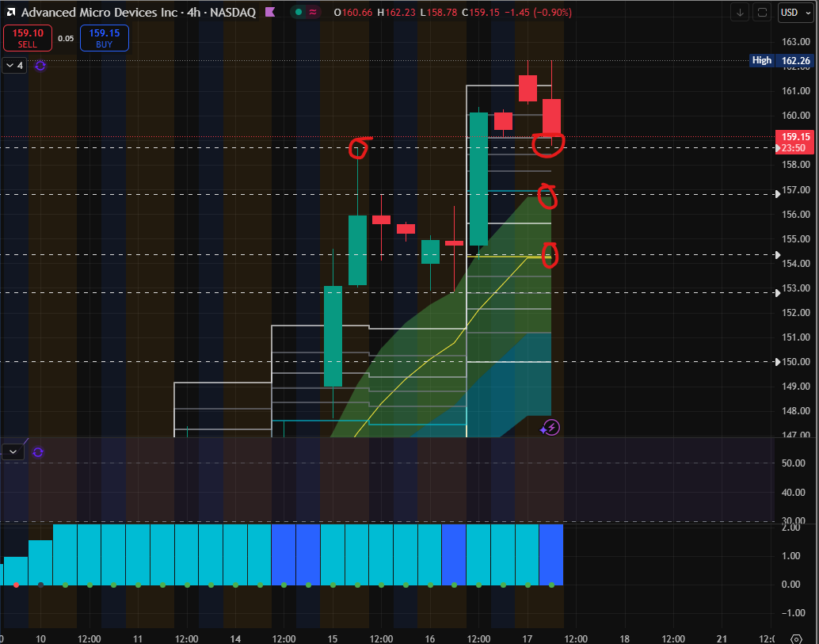
Task: Select the alert arrow marker at 157.00
Action: [778, 194]
